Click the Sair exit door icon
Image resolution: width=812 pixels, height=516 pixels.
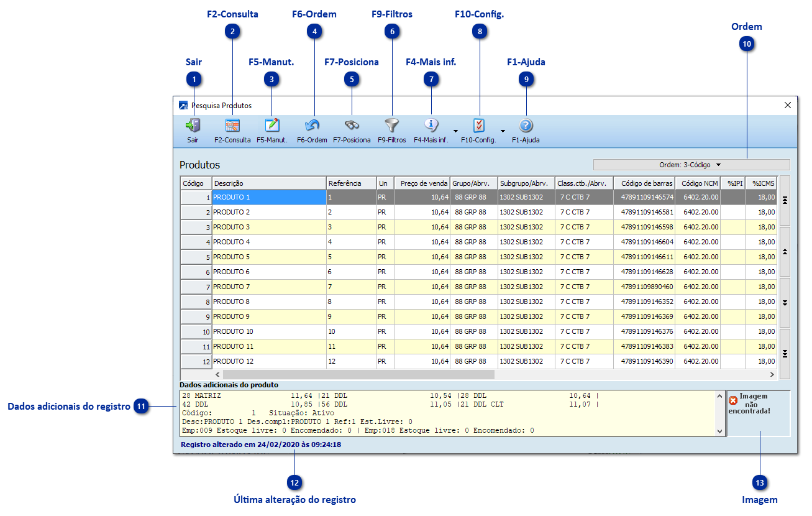193,126
